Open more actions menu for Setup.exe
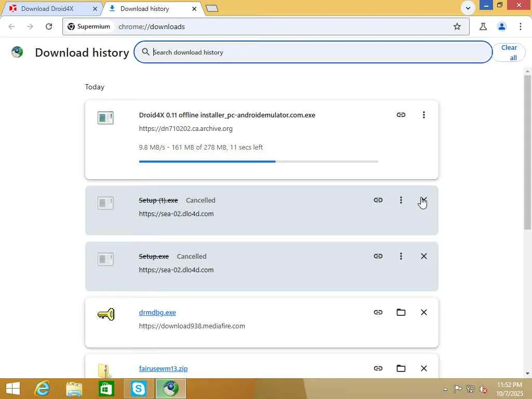 (401, 256)
